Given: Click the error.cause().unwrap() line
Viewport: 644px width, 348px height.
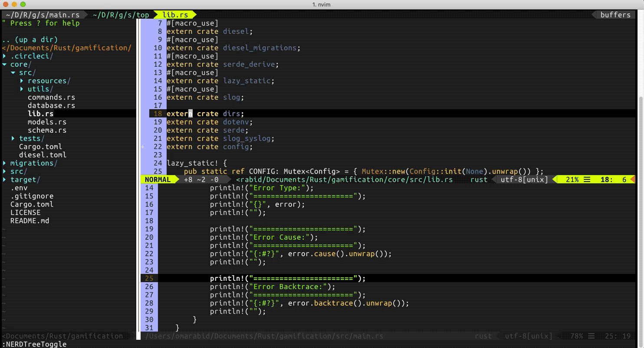Looking at the screenshot, I should coord(301,254).
